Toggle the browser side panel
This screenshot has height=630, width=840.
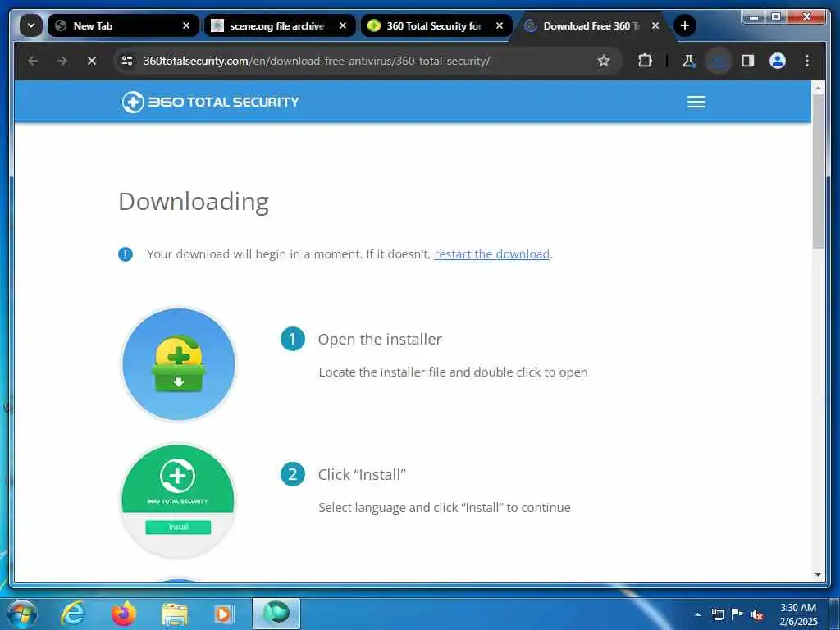[748, 61]
